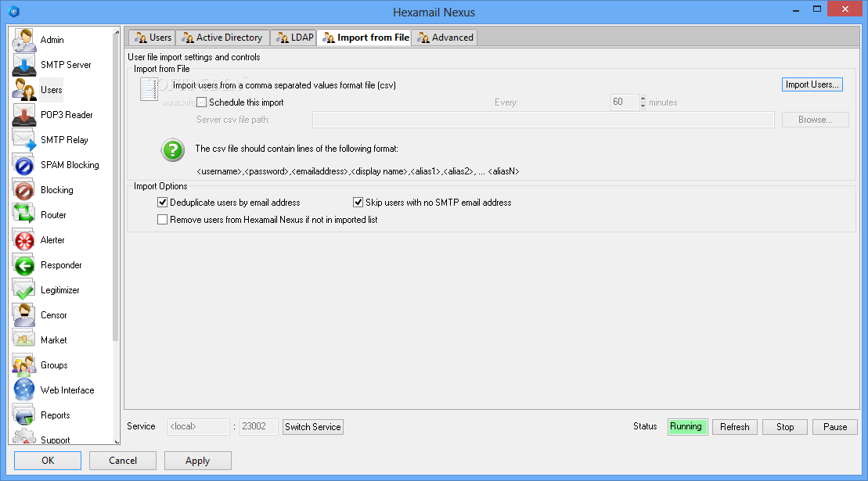Open the Reports icon
Screen dimensions: 868x481
tap(24, 415)
